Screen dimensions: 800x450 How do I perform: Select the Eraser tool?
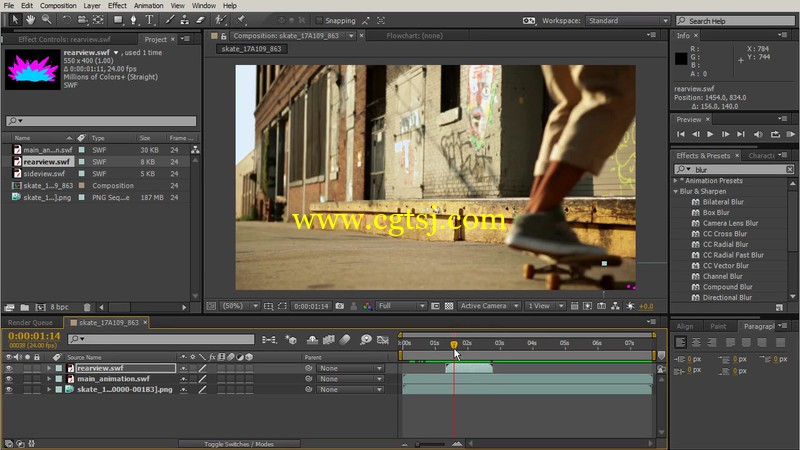[x=201, y=20]
